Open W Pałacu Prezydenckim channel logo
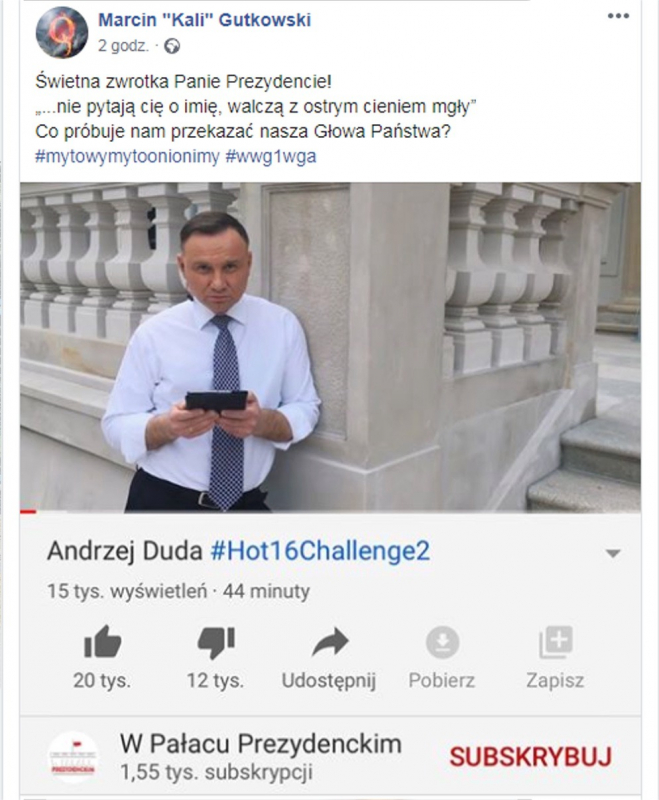 pos(73,758)
